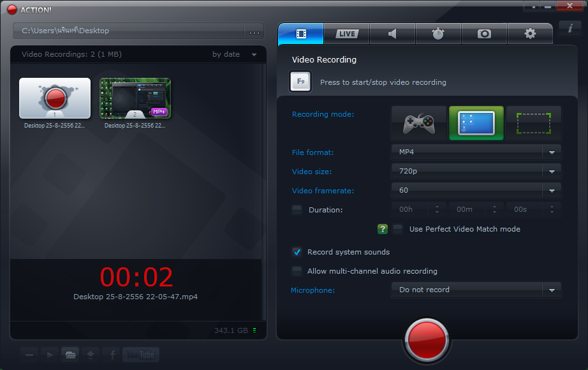Click the tray dot button in title bar
588x370 pixels.
(x=533, y=6)
